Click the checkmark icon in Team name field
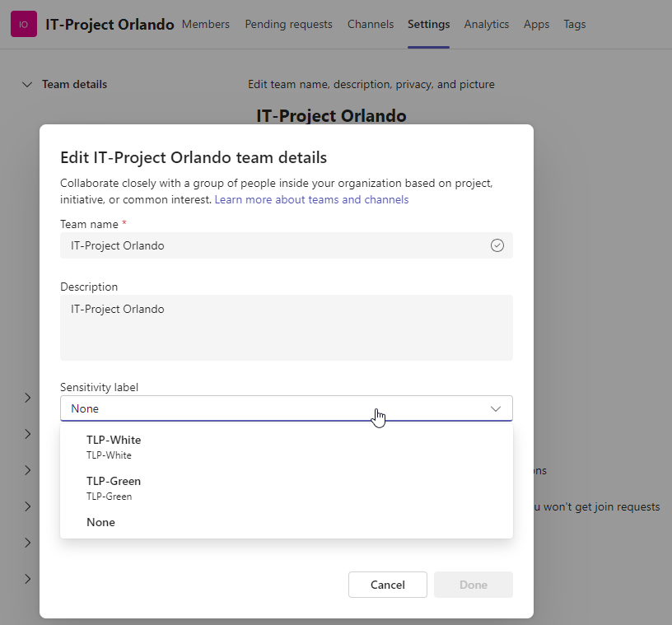 click(x=497, y=245)
